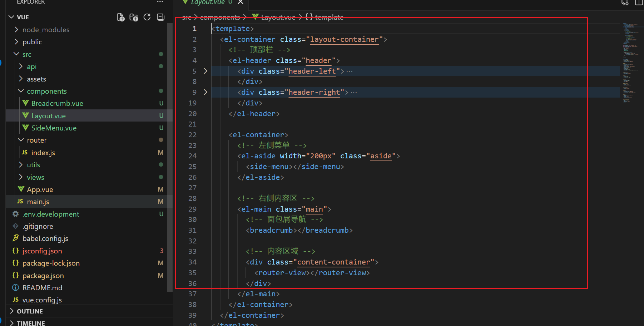This screenshot has width=644, height=326.
Task: Click the JS icon beside main.js
Action: point(20,202)
